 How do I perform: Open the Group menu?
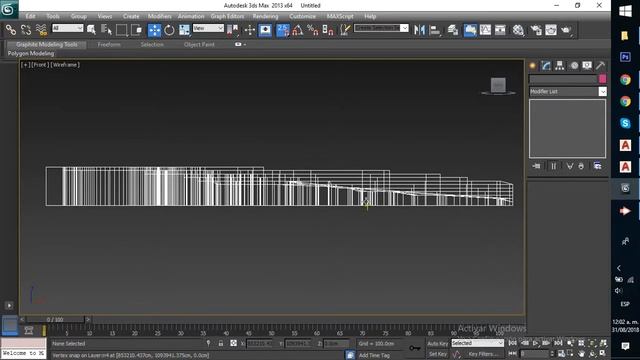click(x=79, y=16)
